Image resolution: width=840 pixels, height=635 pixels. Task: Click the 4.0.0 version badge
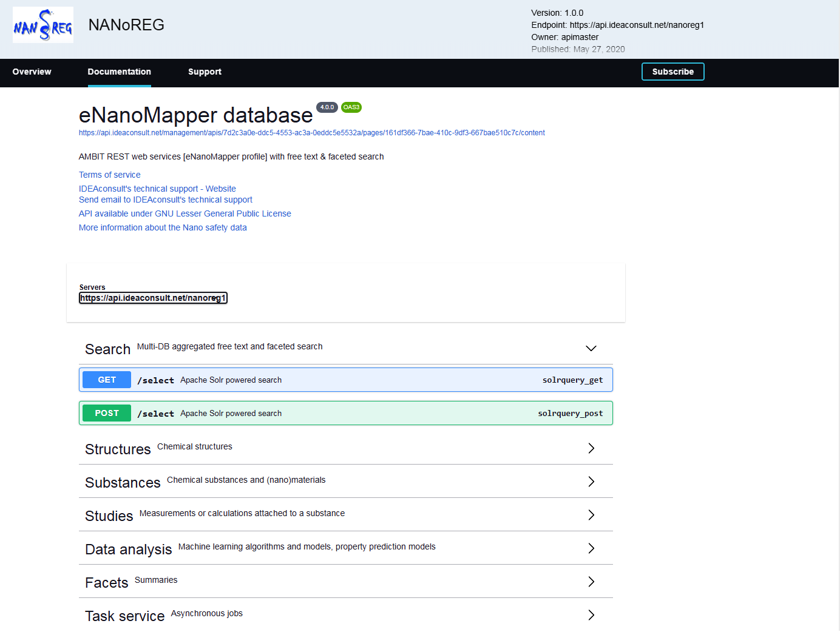(327, 107)
